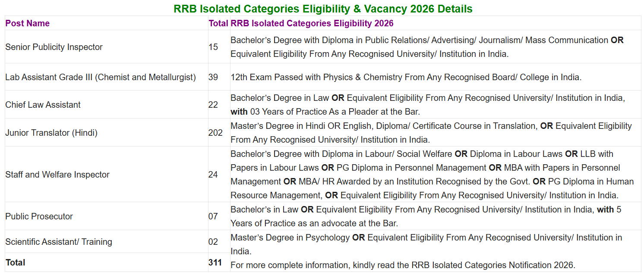Click the notification note in the last row
This screenshot has height=278, width=644.
tap(403, 265)
